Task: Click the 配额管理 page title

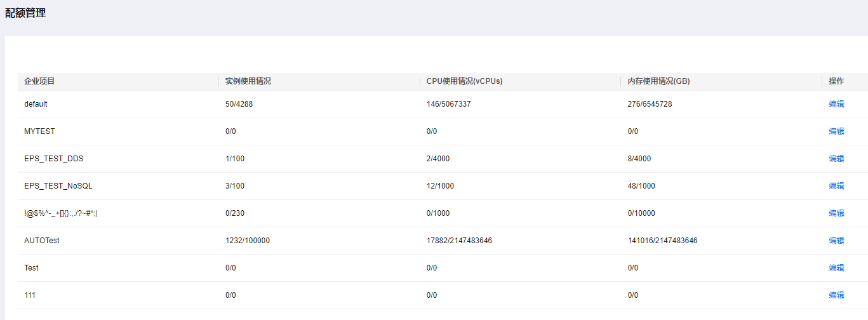Action: tap(25, 13)
